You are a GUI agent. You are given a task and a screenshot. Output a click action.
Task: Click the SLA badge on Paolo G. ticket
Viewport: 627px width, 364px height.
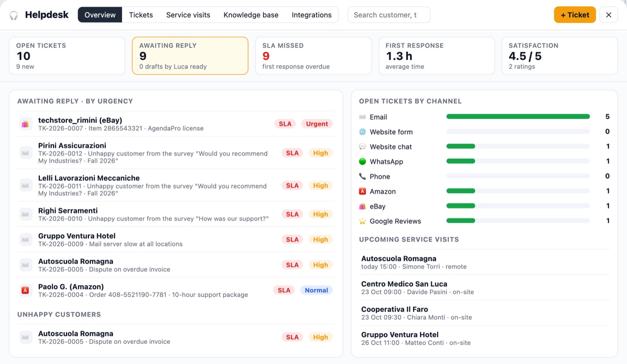click(x=284, y=290)
